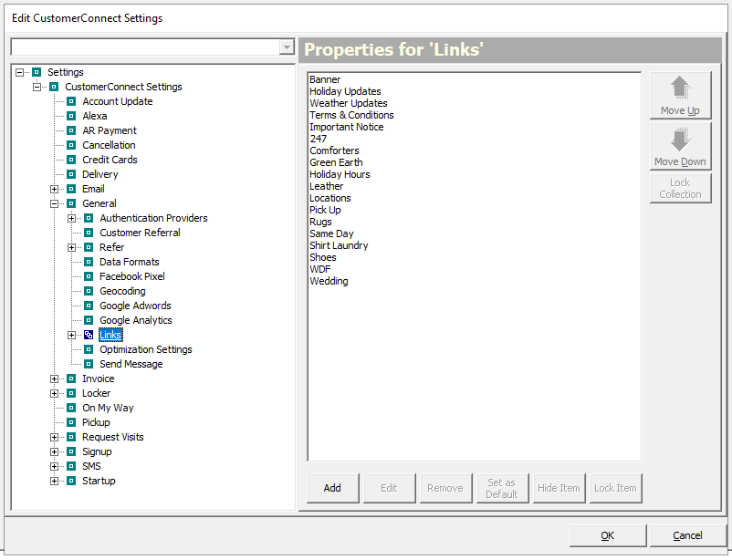Open the Credit Cards tree item
The image size is (732, 560).
tap(110, 160)
